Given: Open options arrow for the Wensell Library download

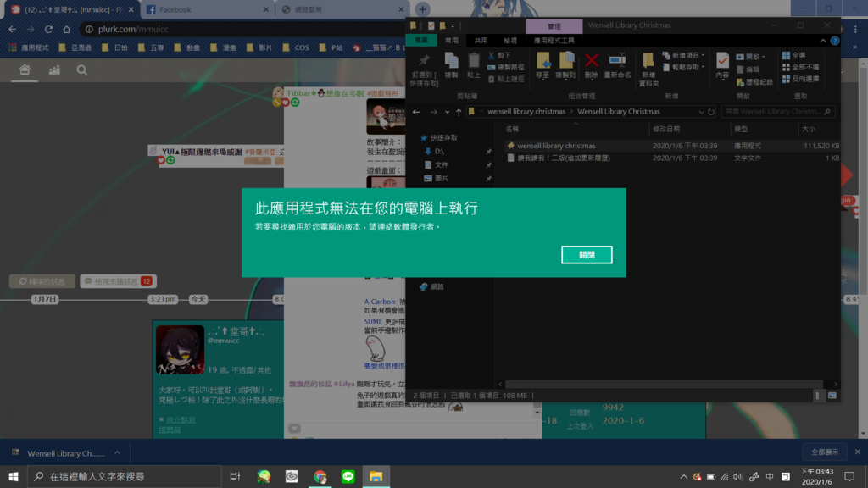Looking at the screenshot, I should point(117,453).
